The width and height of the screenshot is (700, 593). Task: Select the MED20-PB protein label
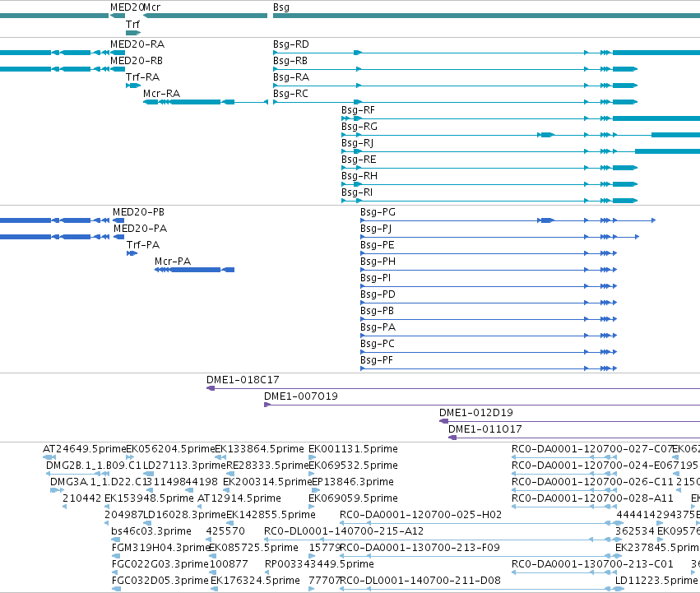tap(138, 212)
